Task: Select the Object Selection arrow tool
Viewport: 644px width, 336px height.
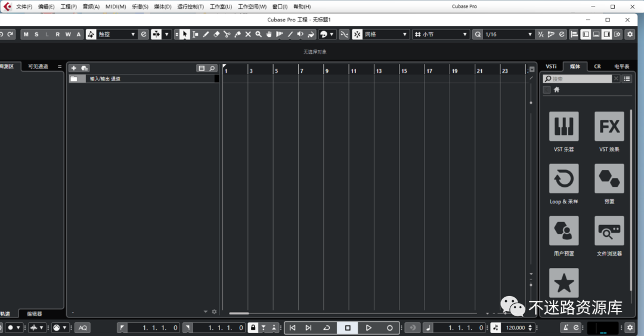Action: tap(184, 34)
